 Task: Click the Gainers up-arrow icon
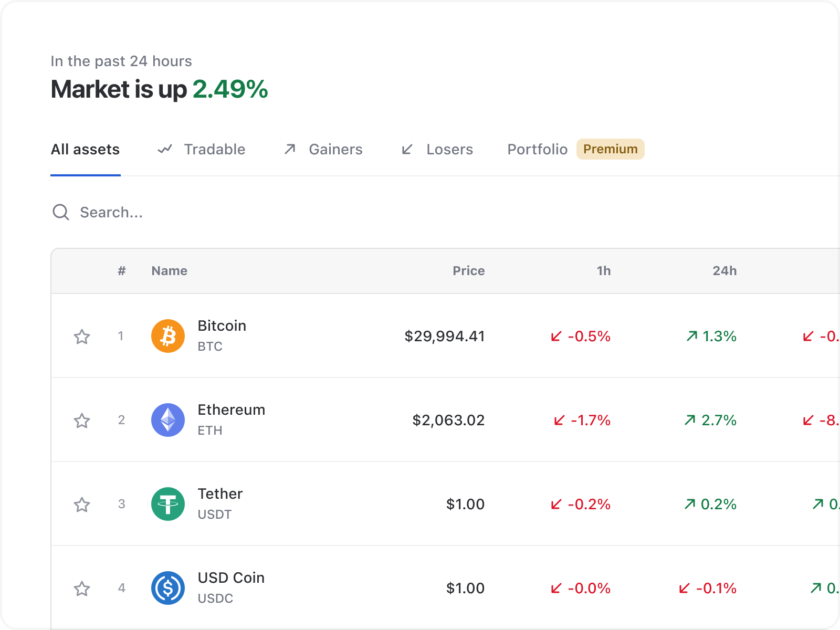[290, 149]
